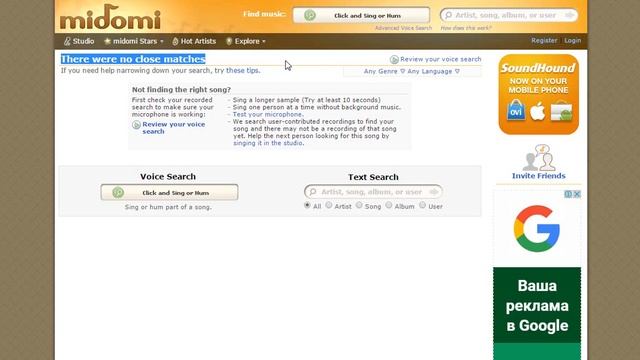The height and width of the screenshot is (360, 640).
Task: Click 'Sing or hum part of a song.' text
Action: [168, 207]
